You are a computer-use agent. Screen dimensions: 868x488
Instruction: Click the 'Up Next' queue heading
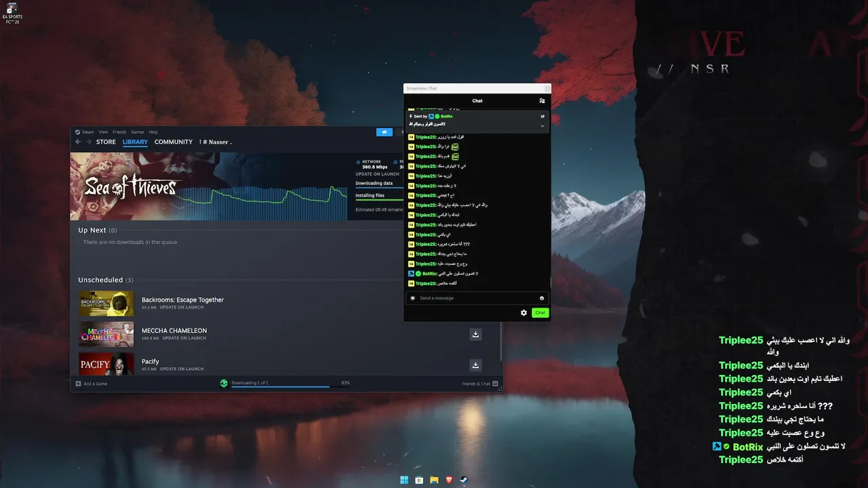[97, 230]
